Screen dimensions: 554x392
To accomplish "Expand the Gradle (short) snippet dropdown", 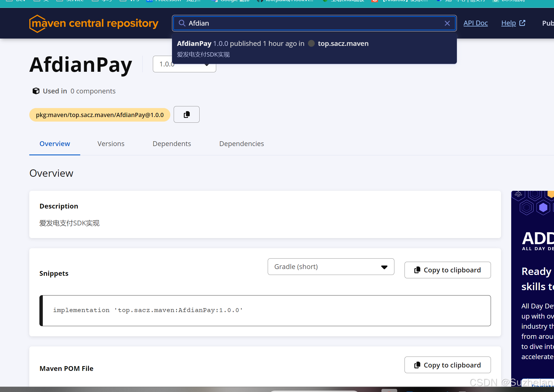I will coord(330,267).
